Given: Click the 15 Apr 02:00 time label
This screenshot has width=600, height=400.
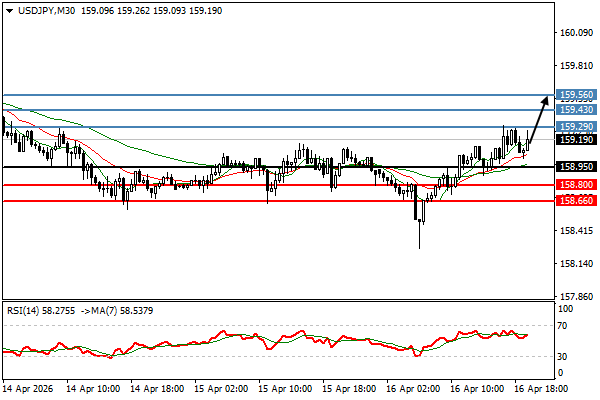Looking at the screenshot, I should point(224,386).
